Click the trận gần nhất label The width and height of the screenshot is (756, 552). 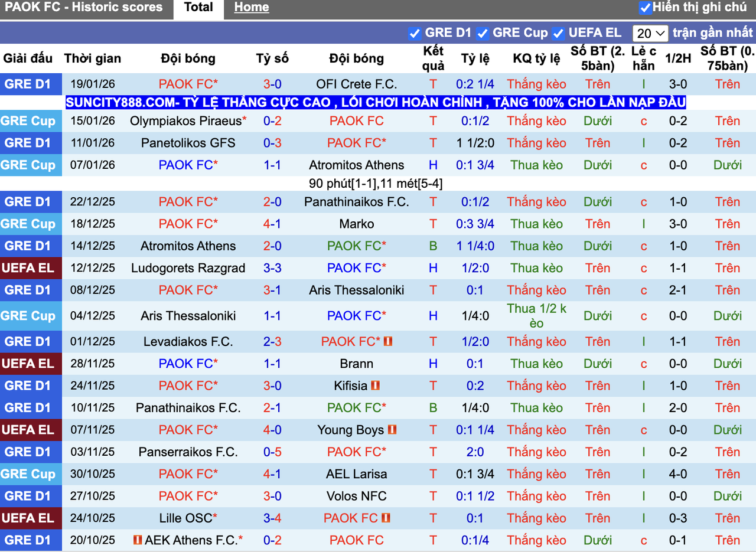click(x=713, y=33)
